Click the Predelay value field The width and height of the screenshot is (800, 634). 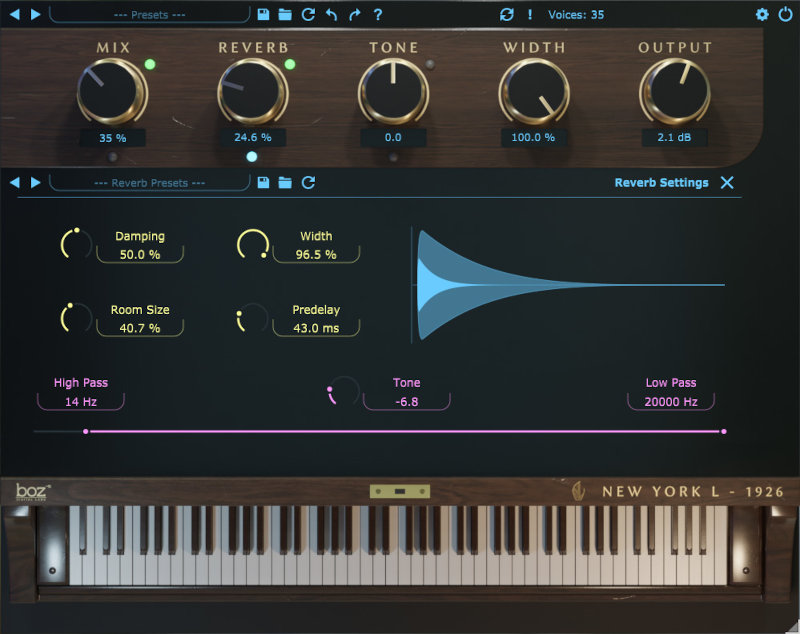315,327
